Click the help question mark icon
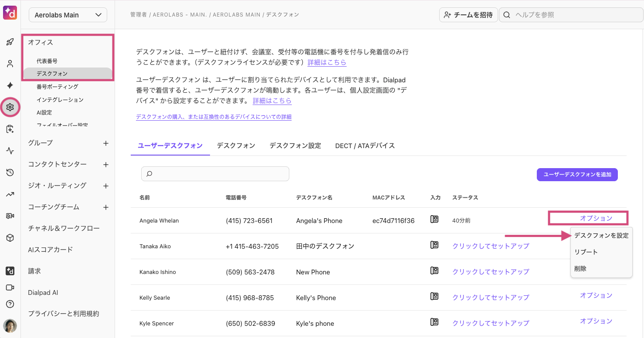Image resolution: width=644 pixels, height=338 pixels. pyautogui.click(x=10, y=304)
